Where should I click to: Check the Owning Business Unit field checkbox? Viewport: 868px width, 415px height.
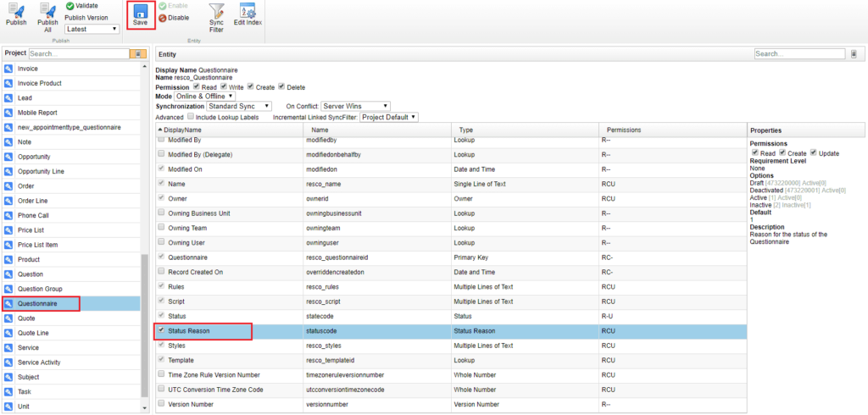(x=162, y=213)
